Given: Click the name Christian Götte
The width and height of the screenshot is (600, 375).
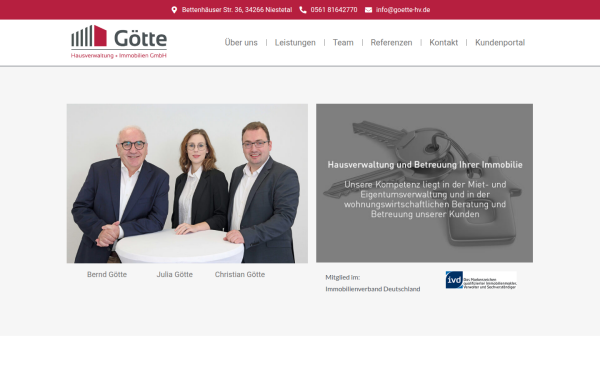Looking at the screenshot, I should coord(240,274).
